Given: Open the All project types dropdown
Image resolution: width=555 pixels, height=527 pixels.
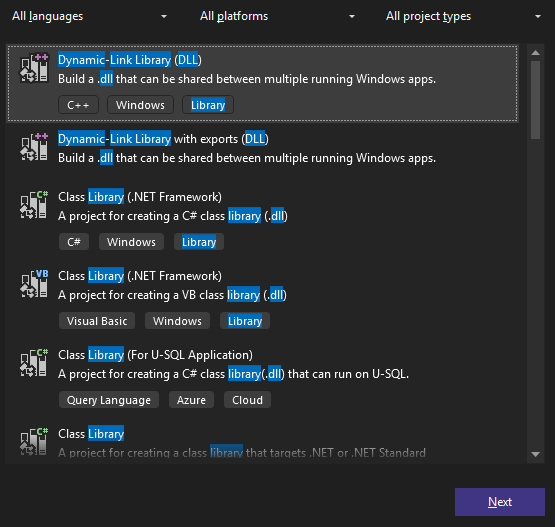Looking at the screenshot, I should tap(464, 16).
